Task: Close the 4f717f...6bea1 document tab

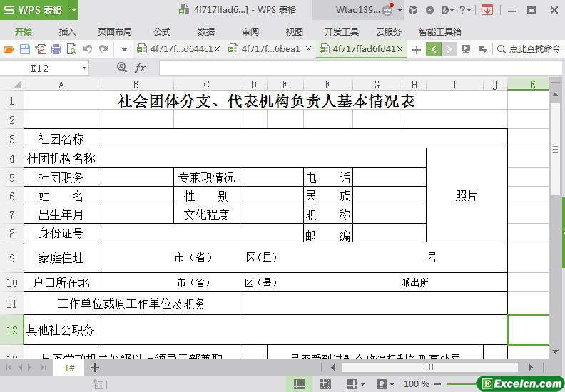Action: click(x=308, y=49)
